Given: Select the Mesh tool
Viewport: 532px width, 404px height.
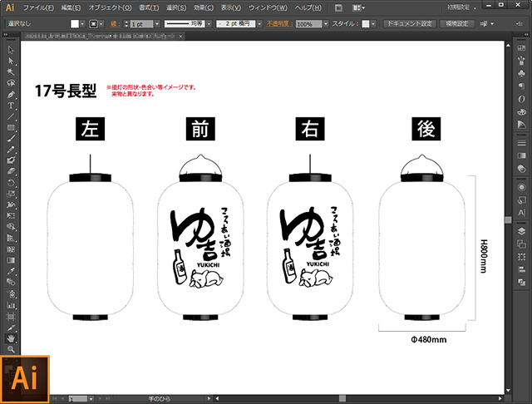Looking at the screenshot, I should tap(11, 249).
